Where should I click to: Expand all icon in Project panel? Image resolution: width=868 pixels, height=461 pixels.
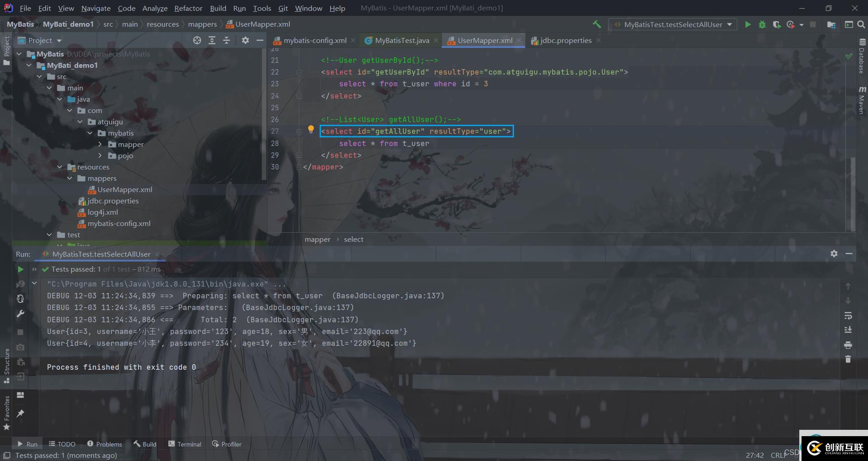click(x=212, y=40)
